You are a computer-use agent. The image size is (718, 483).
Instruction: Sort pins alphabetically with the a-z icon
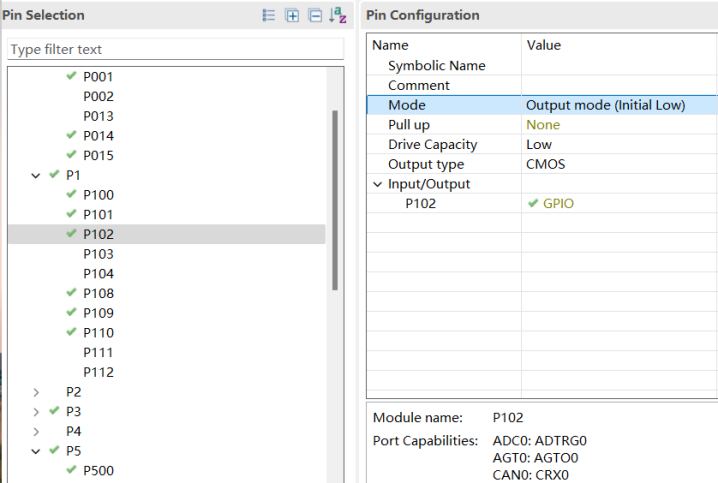coord(337,16)
